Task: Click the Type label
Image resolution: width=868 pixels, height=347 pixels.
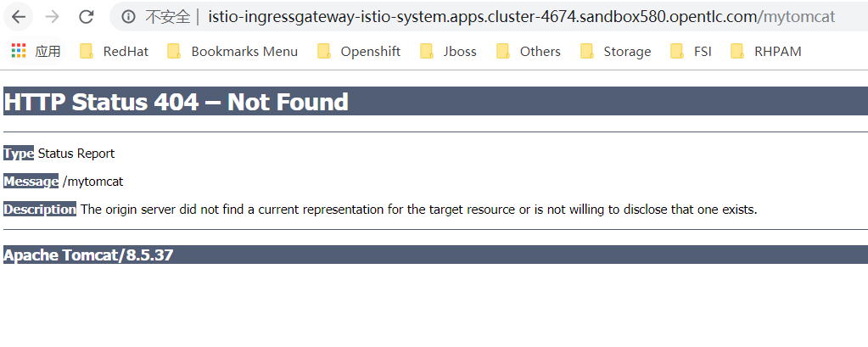Action: coord(19,154)
